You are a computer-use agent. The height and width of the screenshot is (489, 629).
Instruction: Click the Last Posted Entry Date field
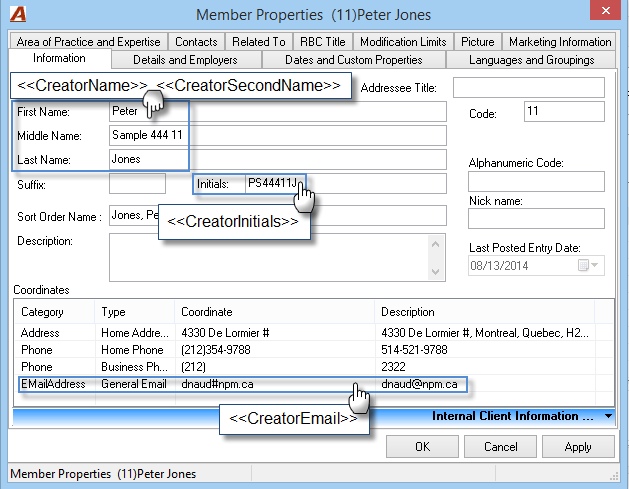[x=536, y=265]
